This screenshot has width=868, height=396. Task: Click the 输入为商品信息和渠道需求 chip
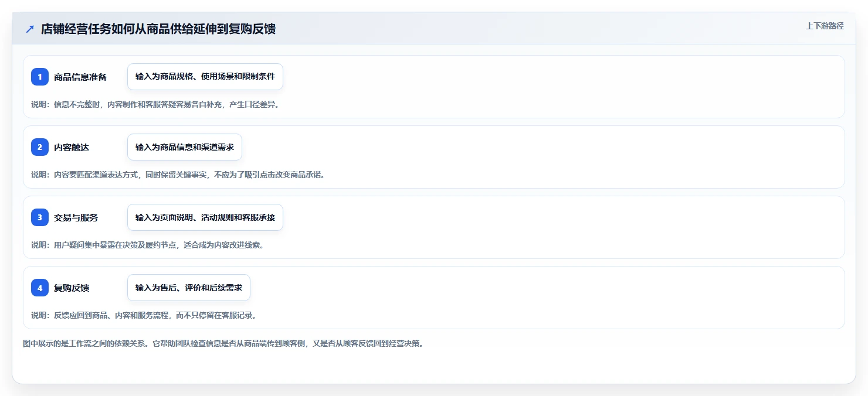click(185, 147)
